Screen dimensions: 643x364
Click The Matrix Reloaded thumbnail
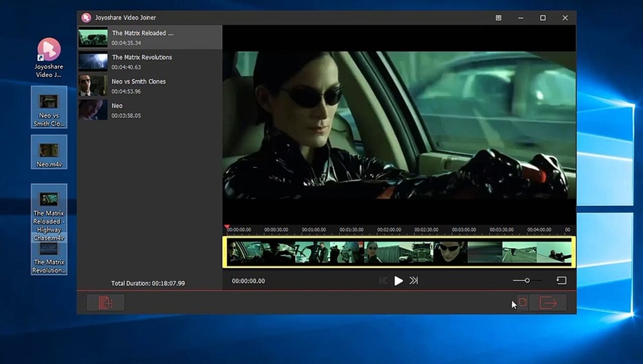click(x=93, y=37)
